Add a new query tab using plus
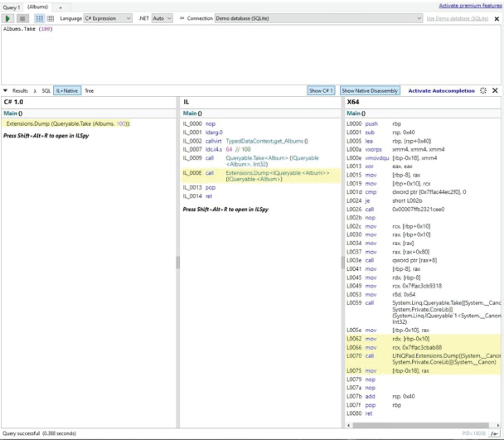 point(60,7)
